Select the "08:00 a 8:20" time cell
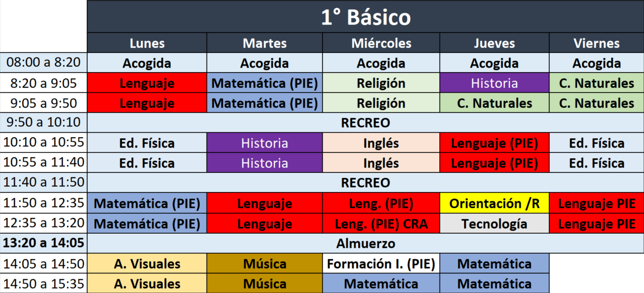This screenshot has height=293, width=644. pyautogui.click(x=44, y=63)
